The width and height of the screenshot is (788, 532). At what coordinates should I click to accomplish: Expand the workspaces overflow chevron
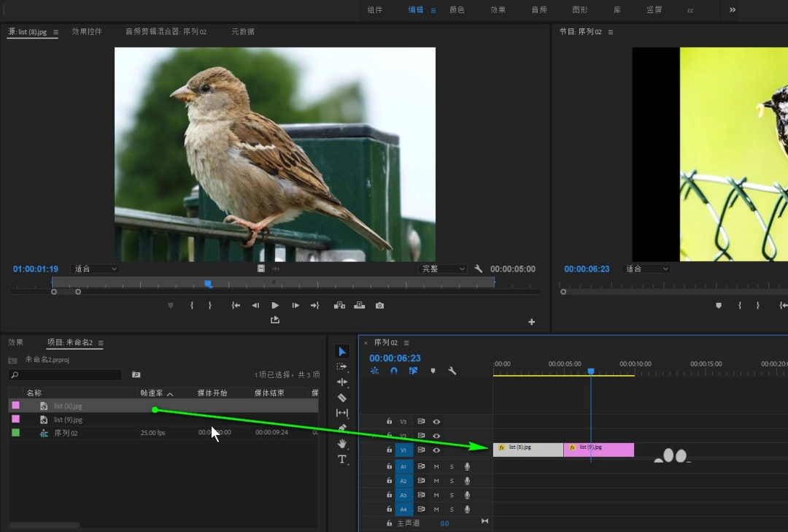733,9
